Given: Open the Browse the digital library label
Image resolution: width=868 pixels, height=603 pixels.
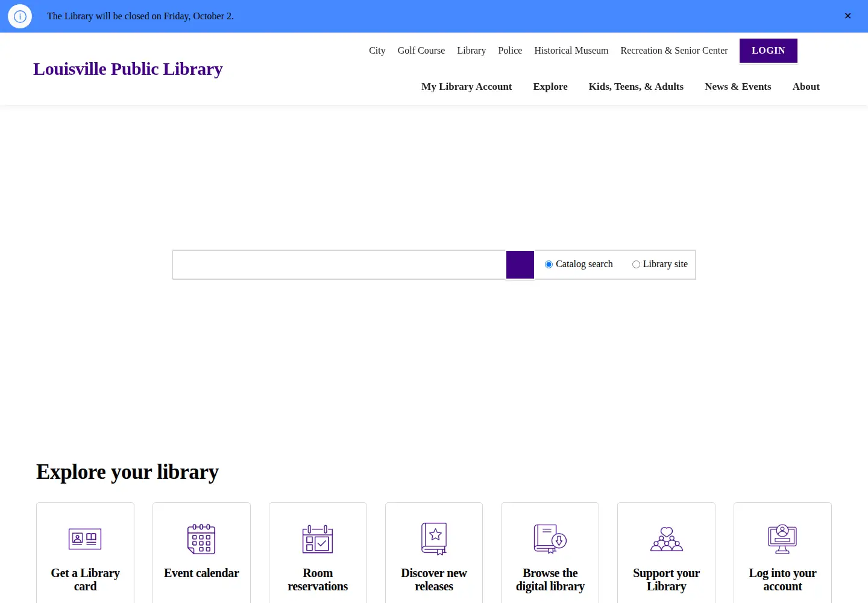Looking at the screenshot, I should tap(550, 579).
